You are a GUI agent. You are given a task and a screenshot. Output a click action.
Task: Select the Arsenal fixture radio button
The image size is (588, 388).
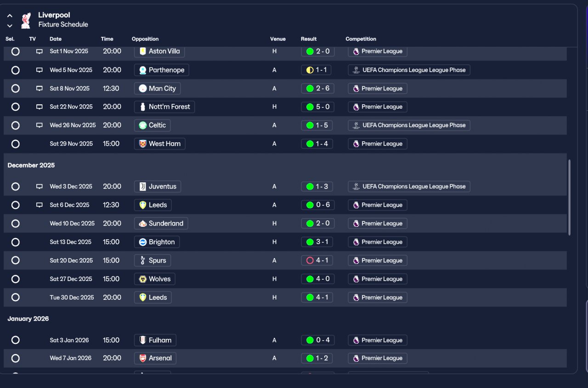pos(16,358)
